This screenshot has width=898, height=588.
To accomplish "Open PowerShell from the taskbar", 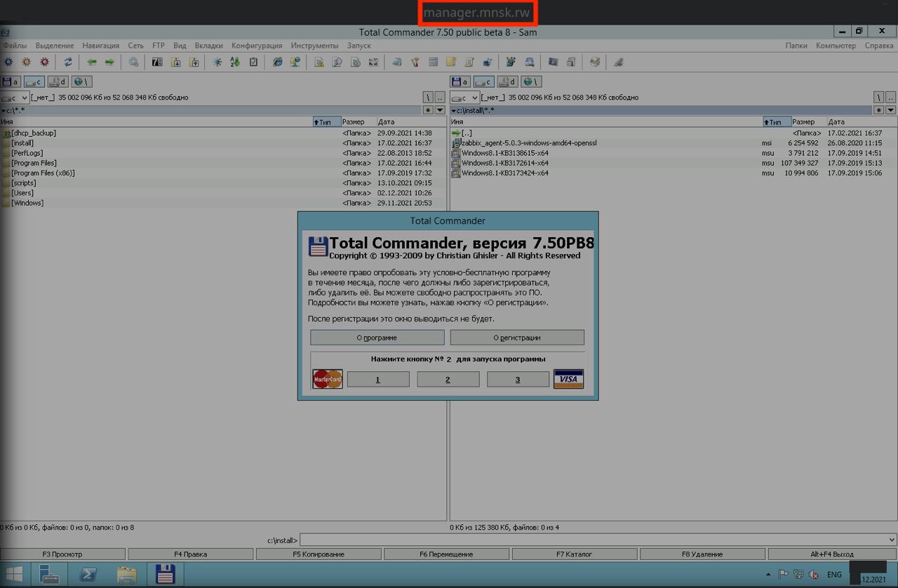I will coord(89,575).
